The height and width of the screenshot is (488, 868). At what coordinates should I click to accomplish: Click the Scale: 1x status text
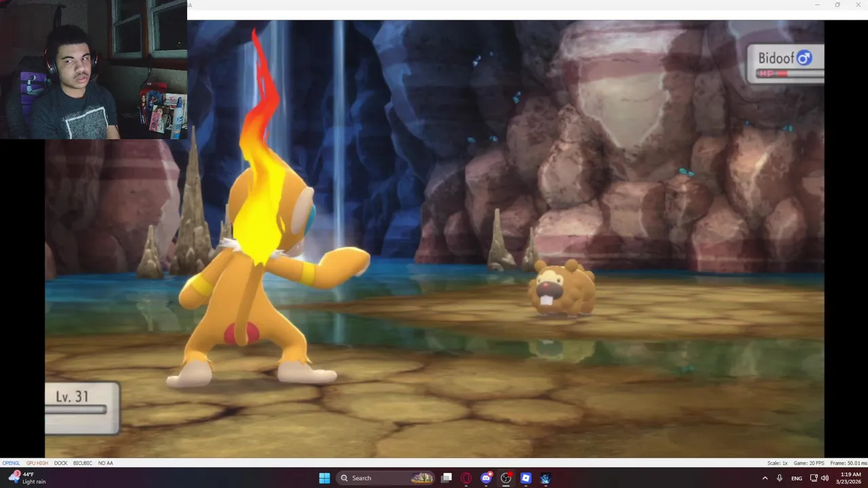(777, 463)
